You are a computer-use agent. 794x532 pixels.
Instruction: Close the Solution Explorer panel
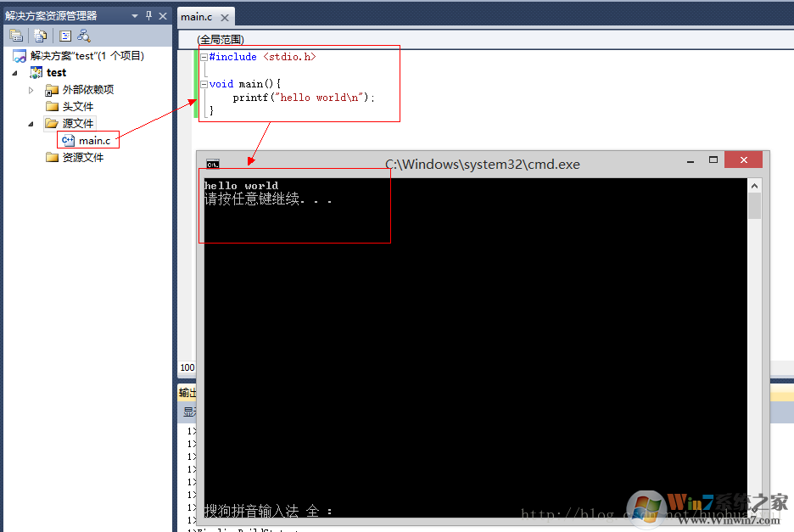coord(163,16)
